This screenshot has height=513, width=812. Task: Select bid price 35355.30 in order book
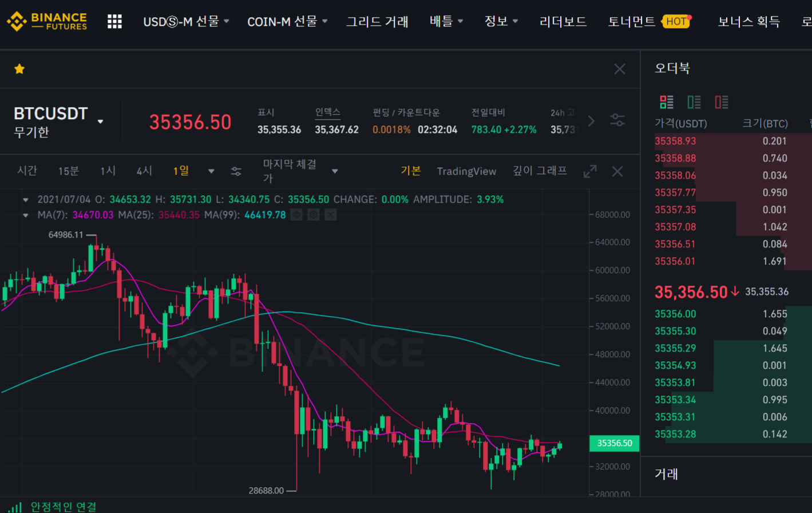[675, 331]
